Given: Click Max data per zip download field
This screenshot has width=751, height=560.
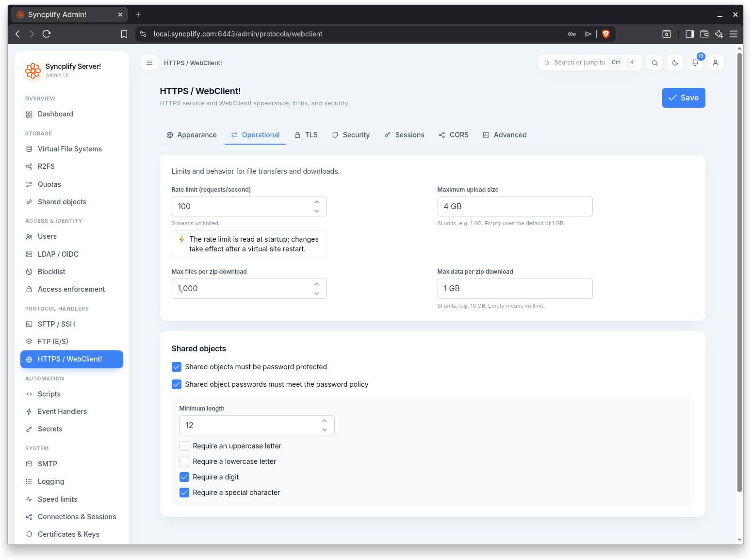Looking at the screenshot, I should click(515, 288).
